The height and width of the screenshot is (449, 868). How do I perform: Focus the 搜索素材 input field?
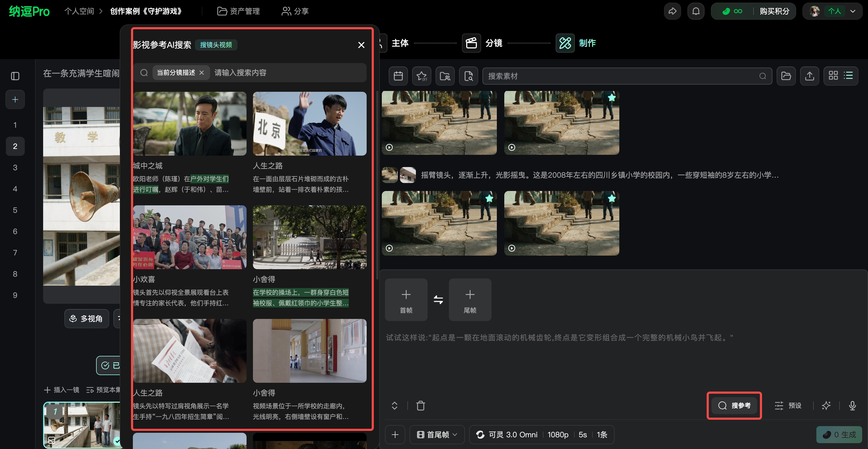click(627, 76)
